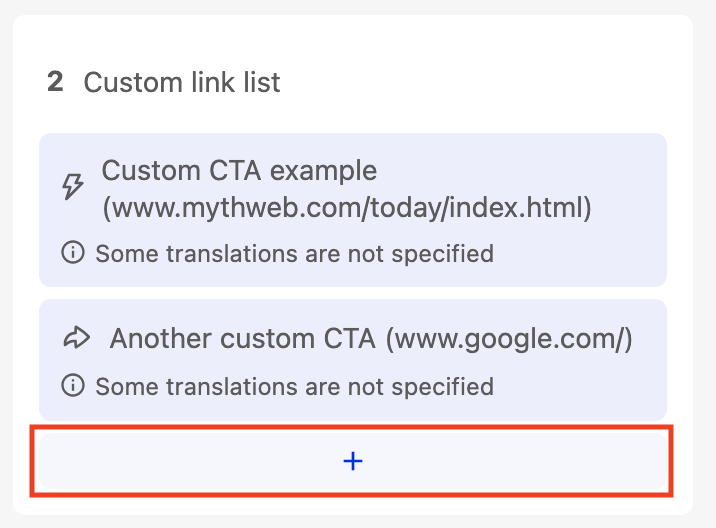Click the "(www.google.com/)" parenthetical in second card
The image size is (716, 528).
[x=510, y=339]
